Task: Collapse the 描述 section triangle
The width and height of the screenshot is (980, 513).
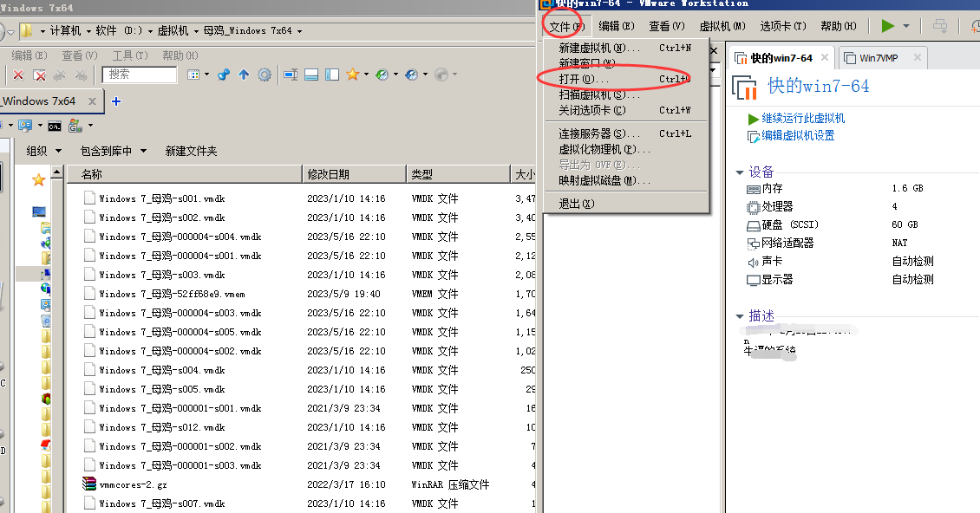Action: (x=740, y=316)
